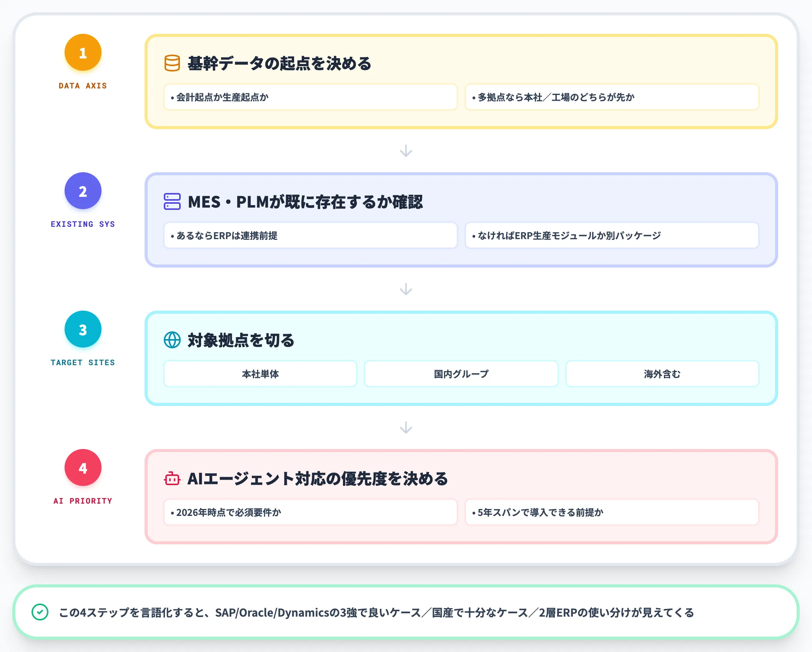This screenshot has width=812, height=652.
Task: Select the 本社単体 option
Action: [x=260, y=374]
